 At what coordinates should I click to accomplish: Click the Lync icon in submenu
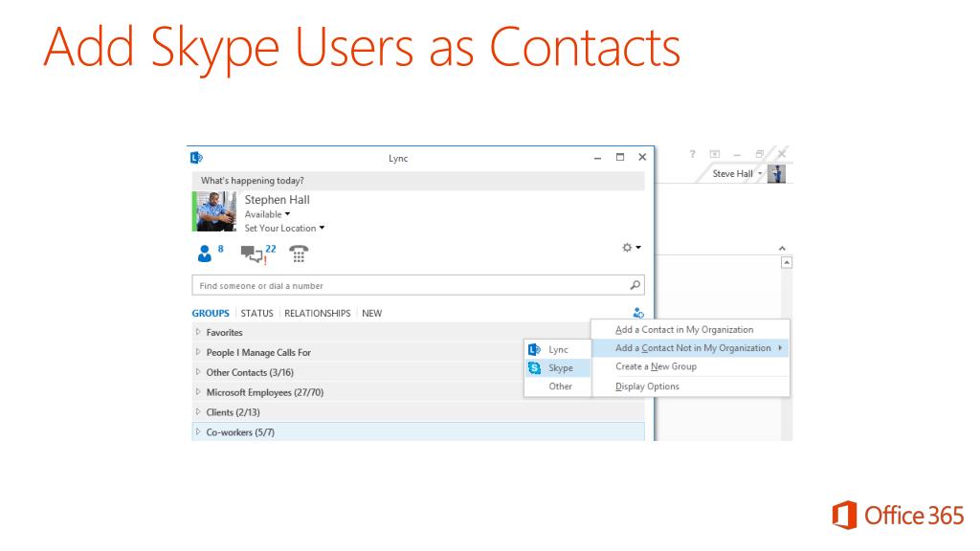coord(534,349)
